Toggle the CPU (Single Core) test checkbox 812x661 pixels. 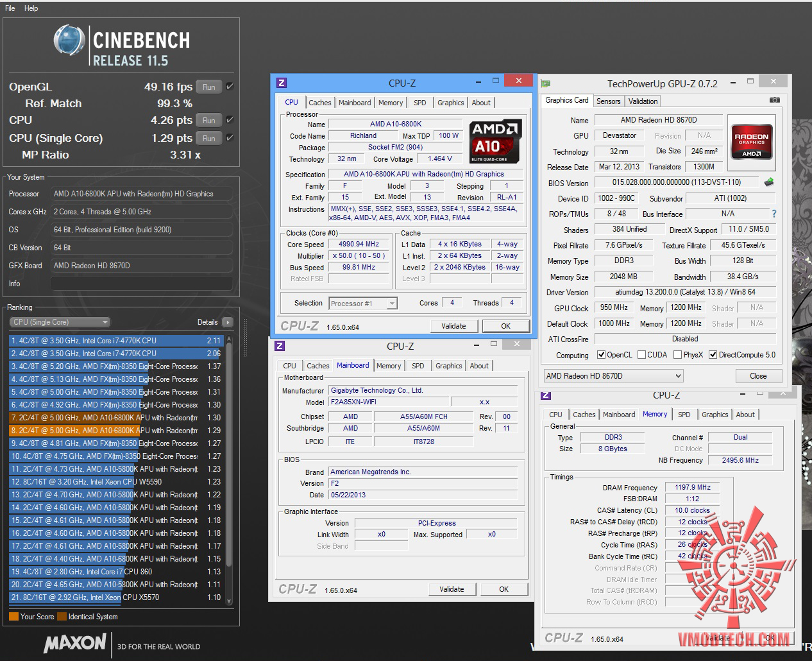230,138
